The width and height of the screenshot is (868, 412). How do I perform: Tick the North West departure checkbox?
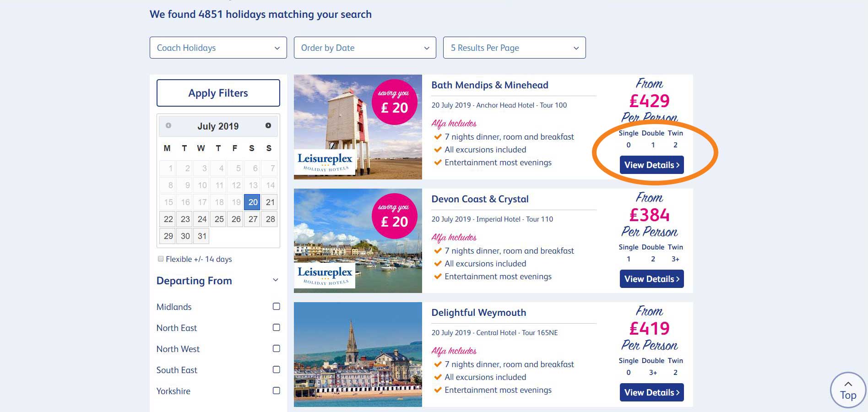click(x=277, y=348)
